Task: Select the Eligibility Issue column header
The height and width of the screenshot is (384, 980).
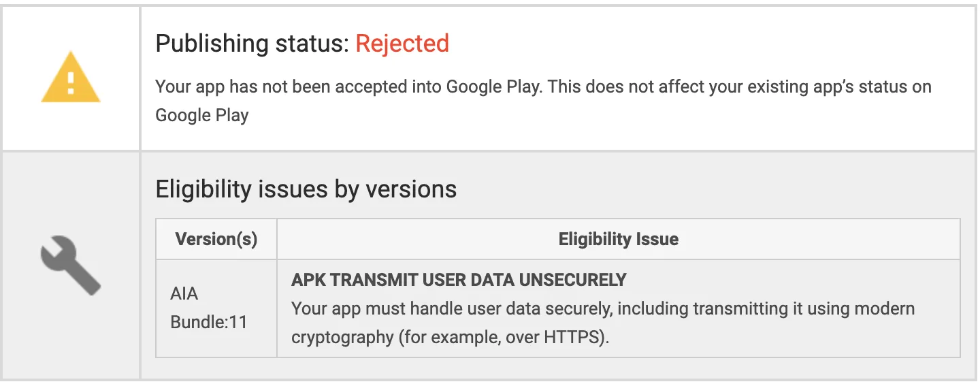Action: pos(618,239)
